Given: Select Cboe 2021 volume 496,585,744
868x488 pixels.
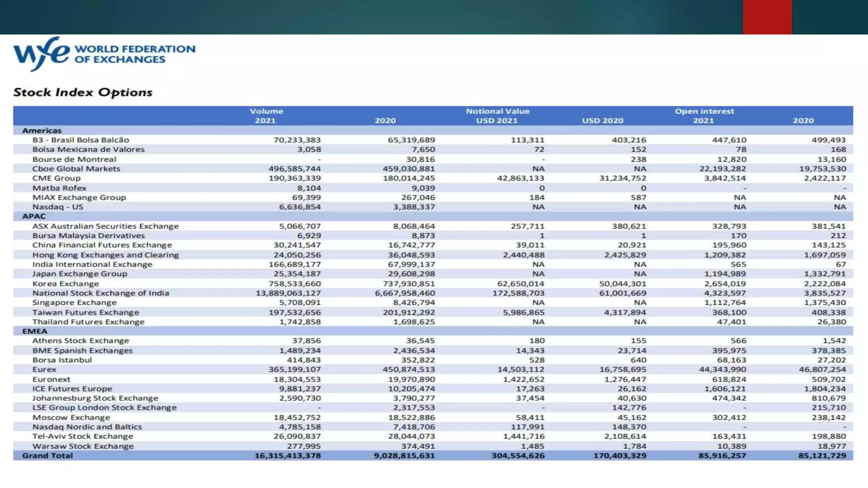Looking at the screenshot, I should pos(295,169).
